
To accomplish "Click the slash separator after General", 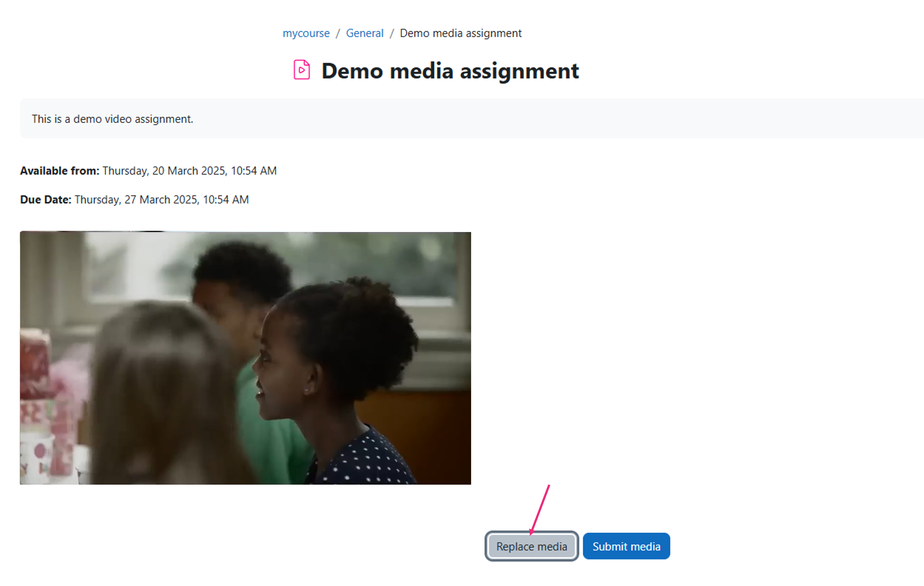I will (x=392, y=33).
